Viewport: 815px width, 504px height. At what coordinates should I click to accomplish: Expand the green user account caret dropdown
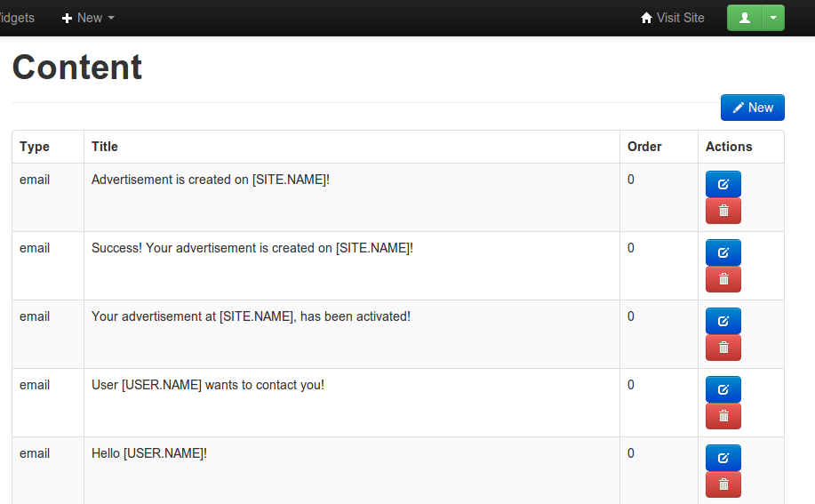click(773, 18)
